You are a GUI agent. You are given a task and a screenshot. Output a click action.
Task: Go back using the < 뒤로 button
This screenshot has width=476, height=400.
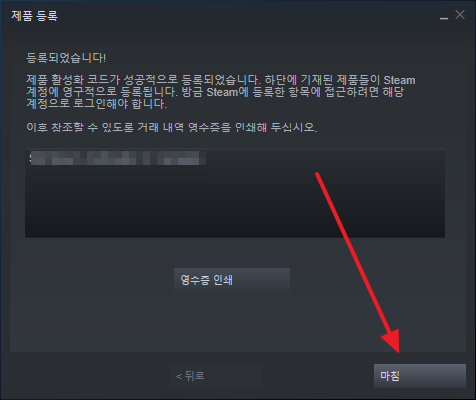216,376
